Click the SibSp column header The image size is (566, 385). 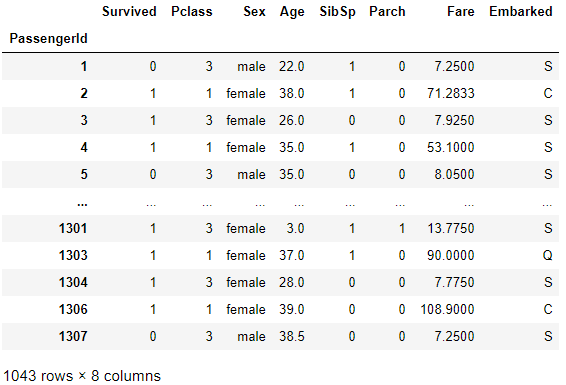pyautogui.click(x=337, y=12)
